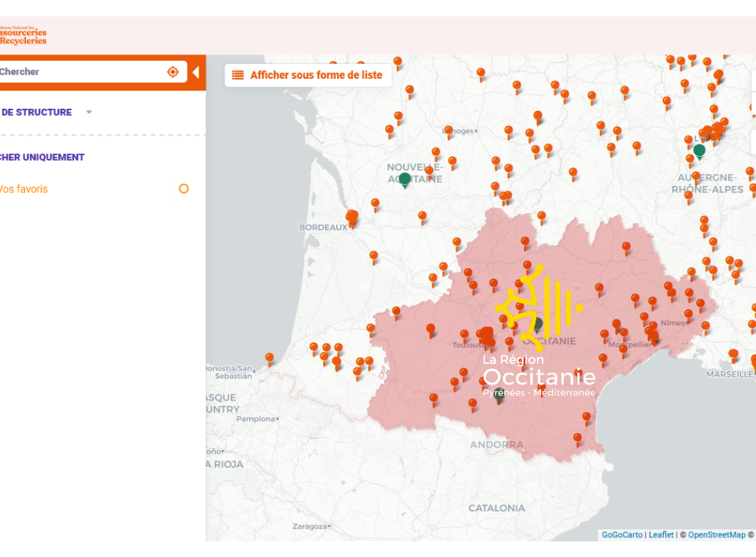
Task: Click the Vos favoris filter label
Action: pyautogui.click(x=24, y=189)
